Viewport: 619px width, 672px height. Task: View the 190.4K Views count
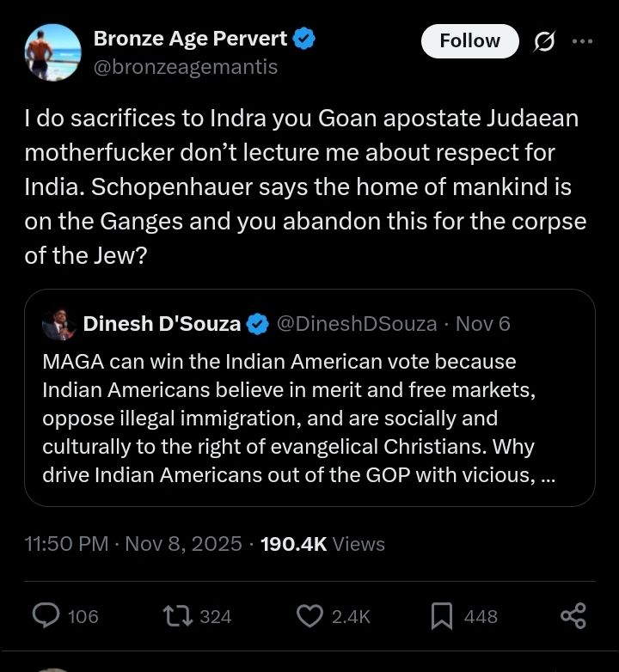click(322, 544)
